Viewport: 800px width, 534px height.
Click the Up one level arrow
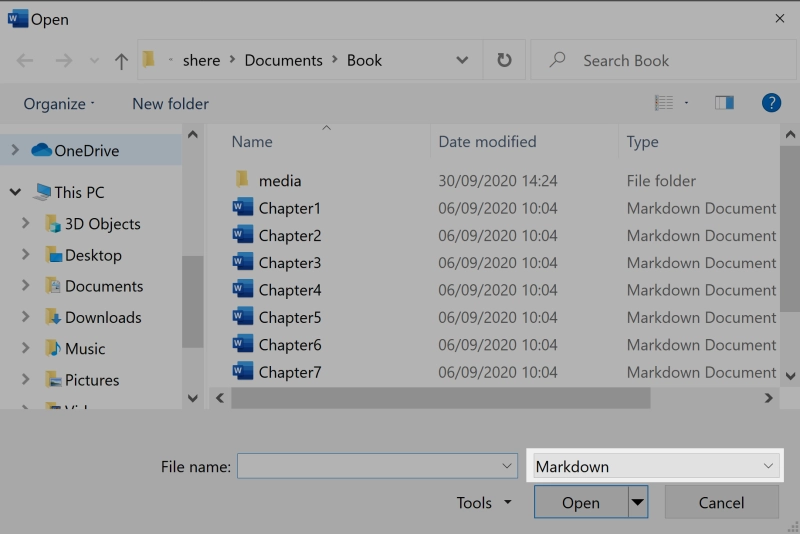[121, 61]
